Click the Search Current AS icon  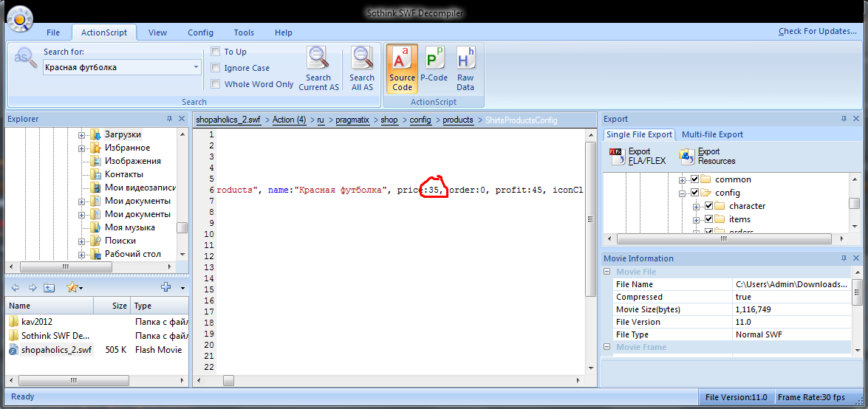click(318, 58)
